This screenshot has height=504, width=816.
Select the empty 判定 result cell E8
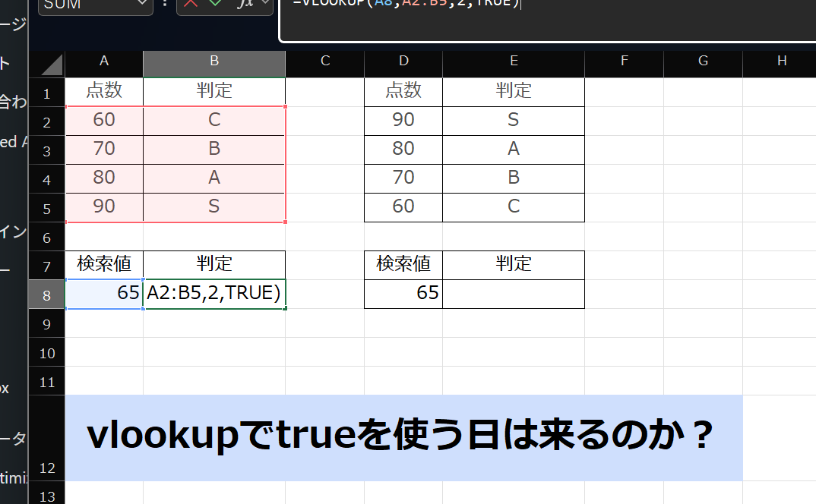point(514,292)
